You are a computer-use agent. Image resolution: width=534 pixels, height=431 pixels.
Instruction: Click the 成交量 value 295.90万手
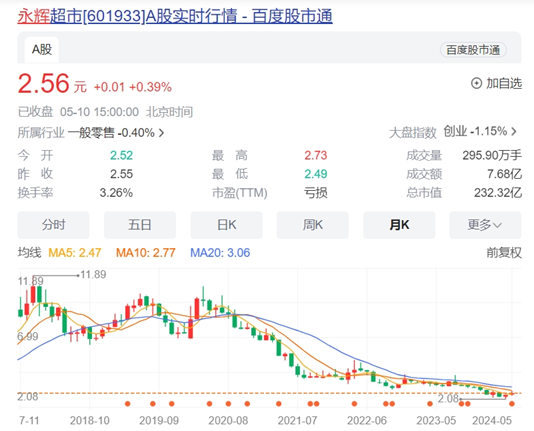pyautogui.click(x=492, y=156)
